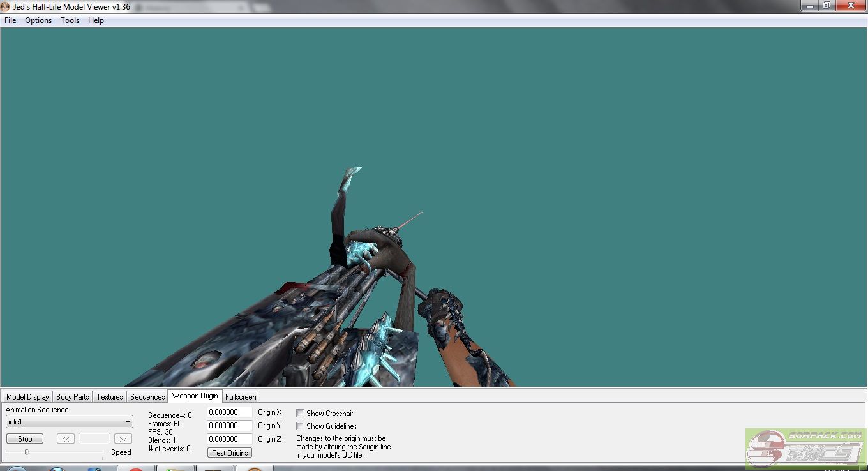Click the "FPS: 30" text
This screenshot has height=471, width=868.
click(160, 432)
